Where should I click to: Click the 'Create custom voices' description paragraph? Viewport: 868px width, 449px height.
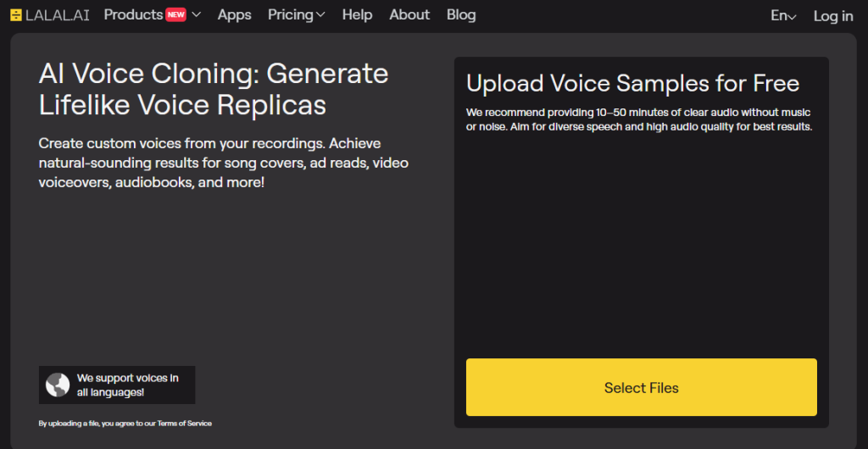tap(224, 164)
